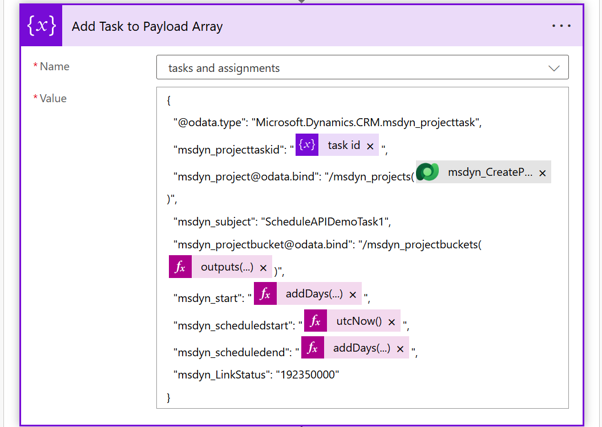
Task: Click the "msdyn_subject": "ScheduleAPIDemoTask1" line
Action: pyautogui.click(x=282, y=222)
